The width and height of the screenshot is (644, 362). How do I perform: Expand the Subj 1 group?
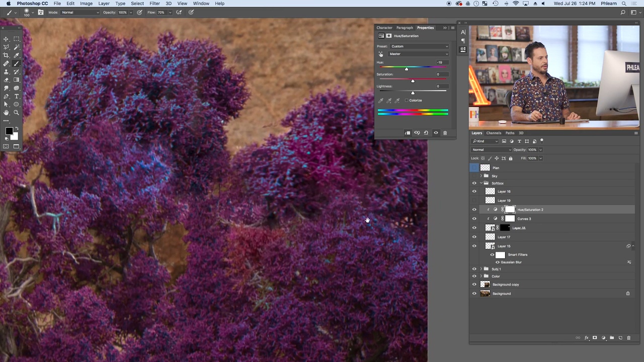pyautogui.click(x=481, y=269)
